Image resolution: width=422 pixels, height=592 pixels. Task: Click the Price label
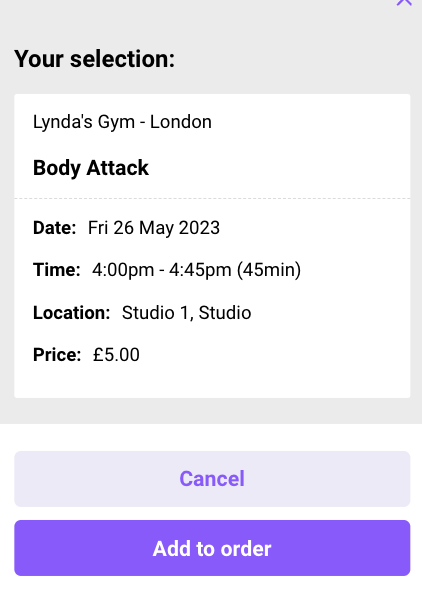click(x=57, y=355)
